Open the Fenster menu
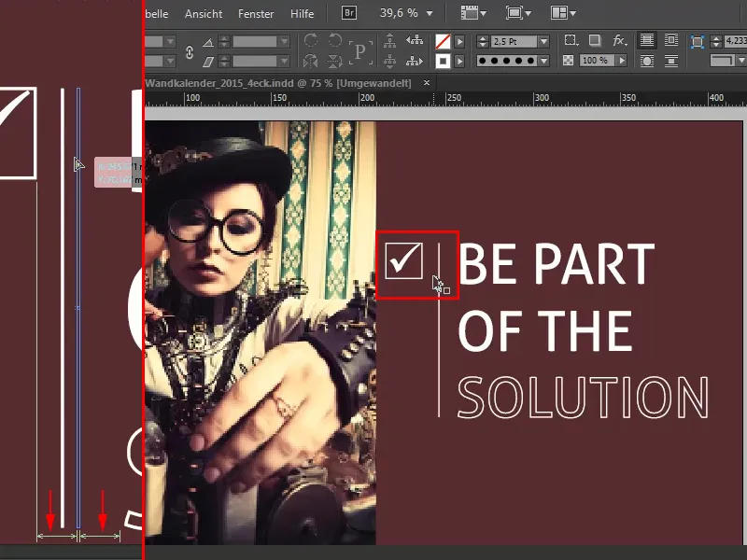 pos(256,14)
